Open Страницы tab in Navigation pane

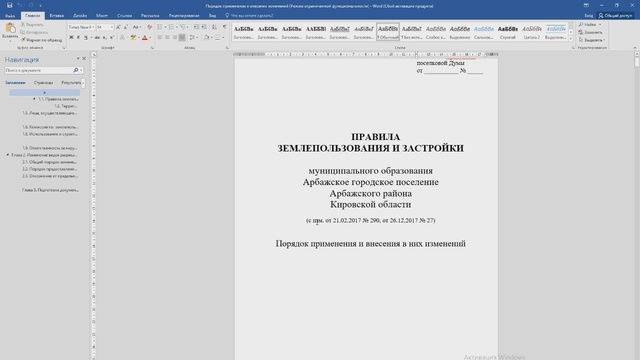click(43, 82)
